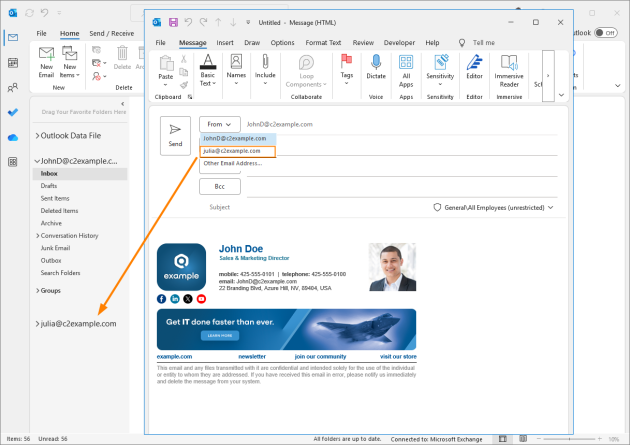The height and width of the screenshot is (445, 630).
Task: Collapse the JohnD@c2example.c... account tree
Action: [x=37, y=161]
